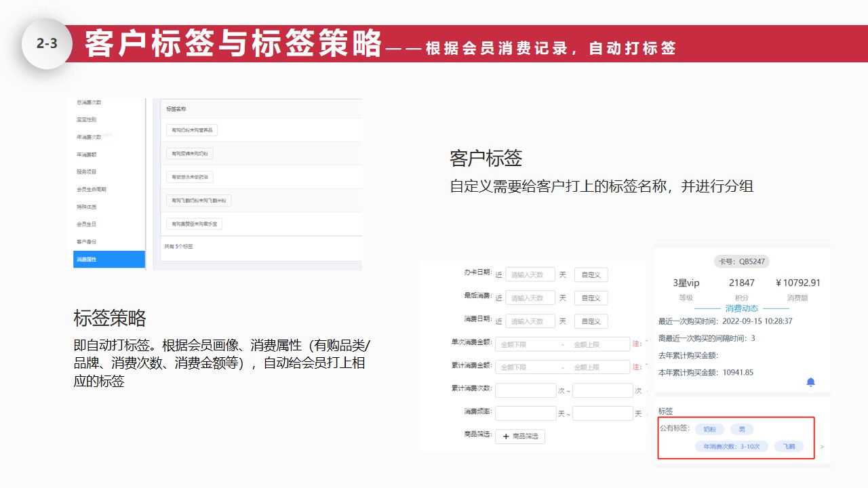Click 自定义 button for 最后消费
Image resolution: width=868 pixels, height=488 pixels.
(591, 298)
